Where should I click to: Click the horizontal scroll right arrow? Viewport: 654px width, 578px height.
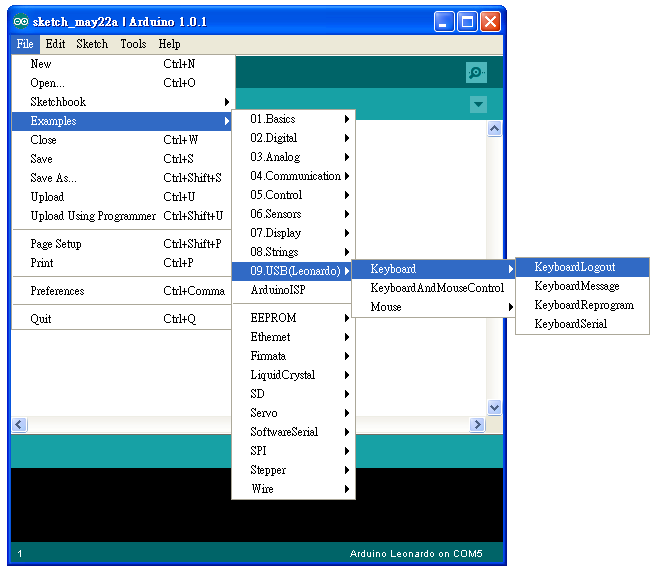point(477,425)
